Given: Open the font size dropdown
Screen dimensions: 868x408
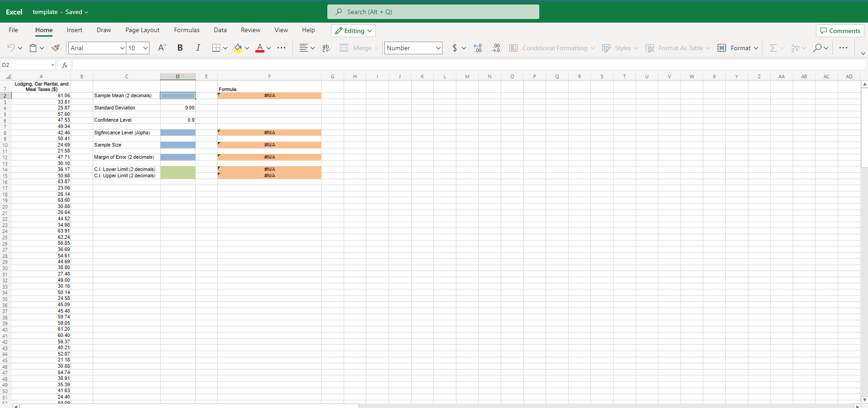Looking at the screenshot, I should click(x=145, y=47).
